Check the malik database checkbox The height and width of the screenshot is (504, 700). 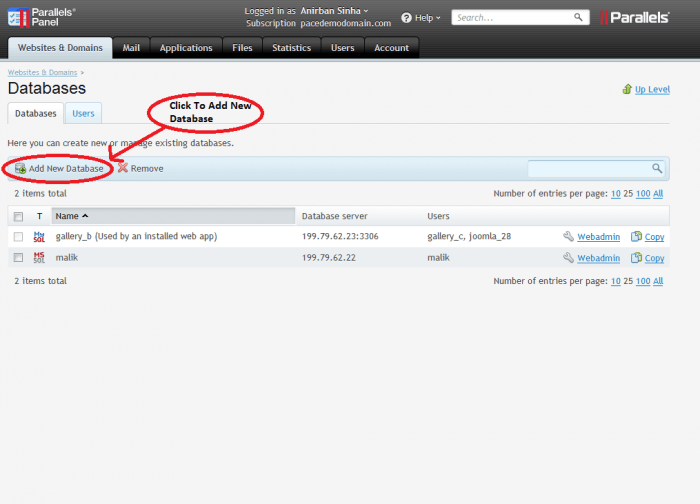pyautogui.click(x=18, y=258)
